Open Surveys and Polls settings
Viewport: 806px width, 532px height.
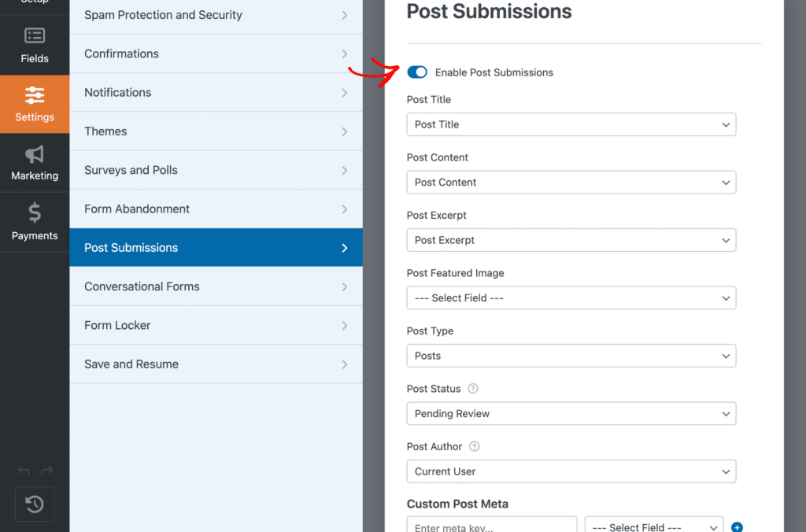click(216, 170)
